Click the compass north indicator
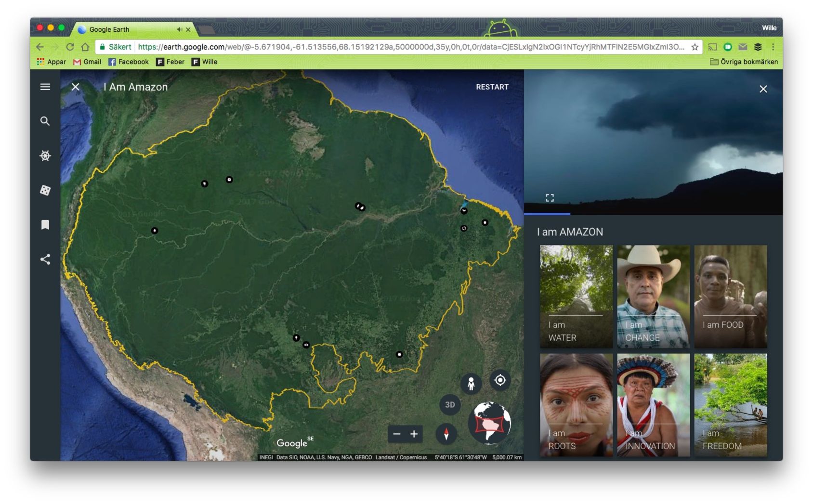Image resolution: width=813 pixels, height=504 pixels. click(446, 434)
